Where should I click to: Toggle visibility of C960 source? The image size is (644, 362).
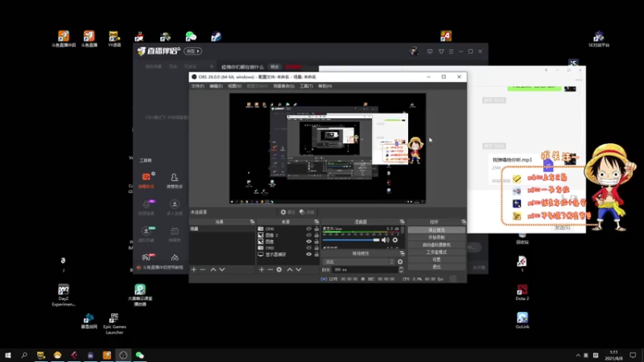(x=309, y=248)
